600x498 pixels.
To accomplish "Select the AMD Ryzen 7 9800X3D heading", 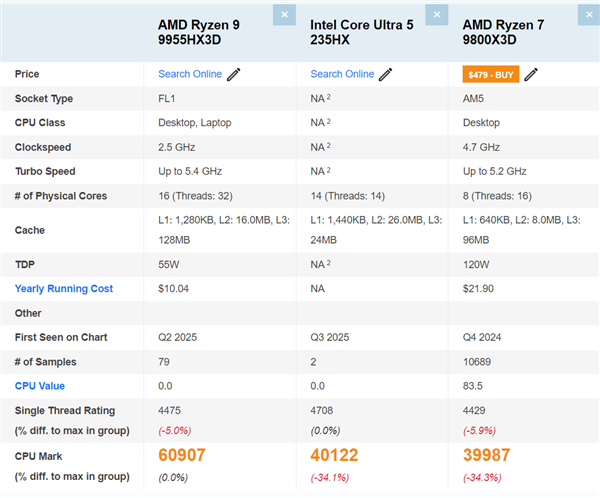I will click(x=512, y=32).
